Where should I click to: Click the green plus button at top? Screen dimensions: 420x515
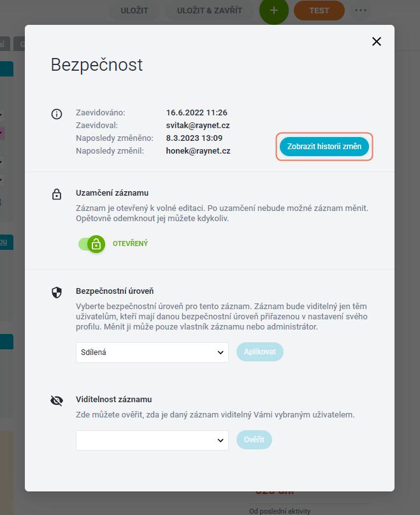(274, 11)
